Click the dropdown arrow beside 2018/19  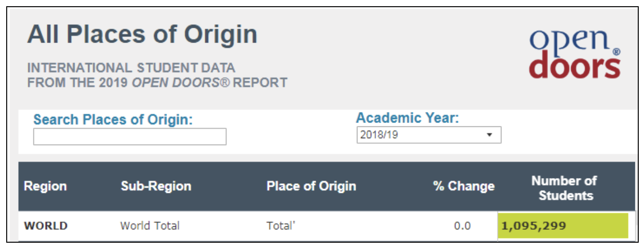click(489, 135)
